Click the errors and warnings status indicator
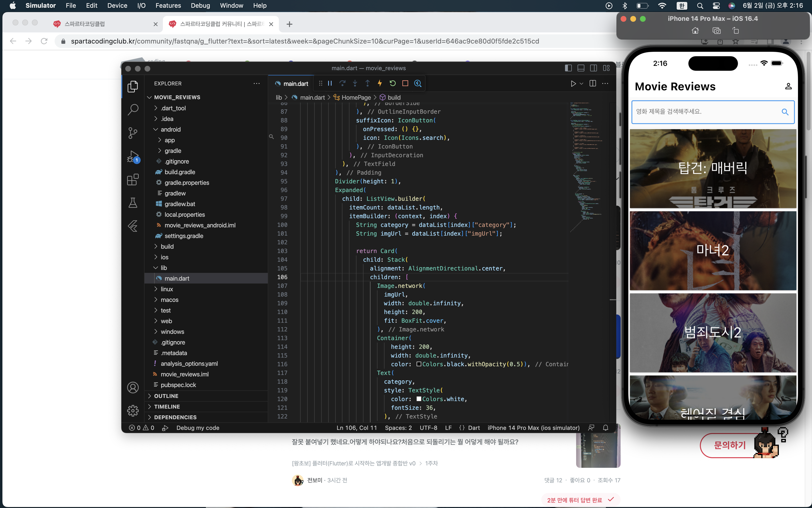812x508 pixels. pos(142,428)
